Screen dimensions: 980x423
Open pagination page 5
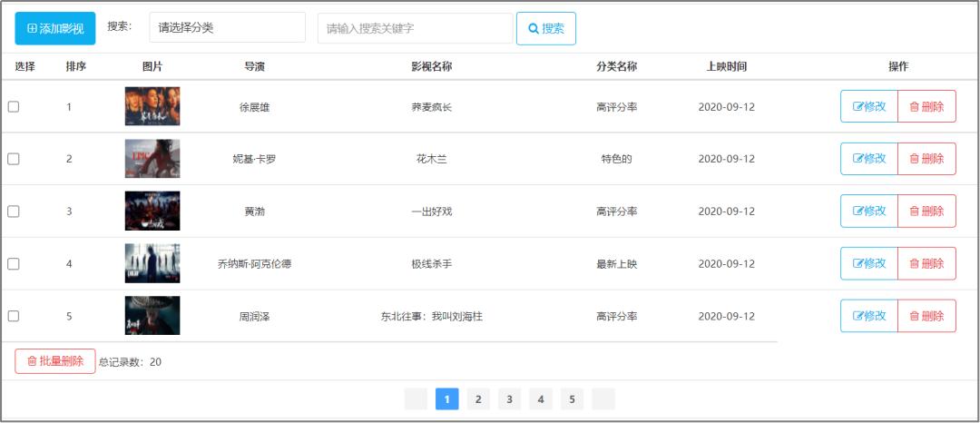pos(572,398)
